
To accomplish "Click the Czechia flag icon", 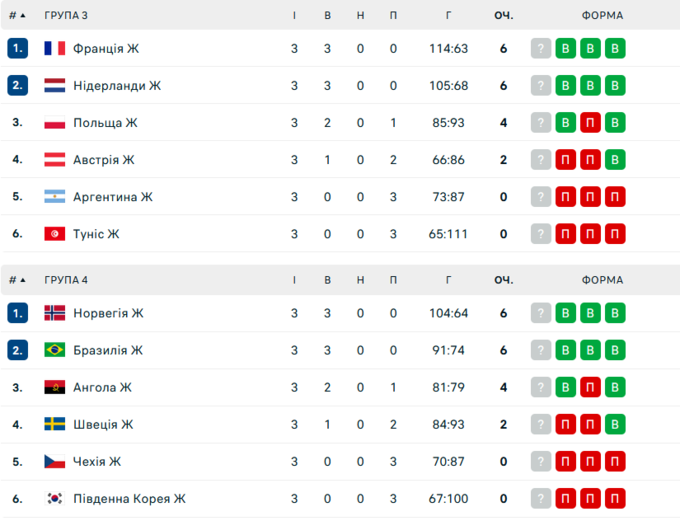I will click(x=55, y=461).
